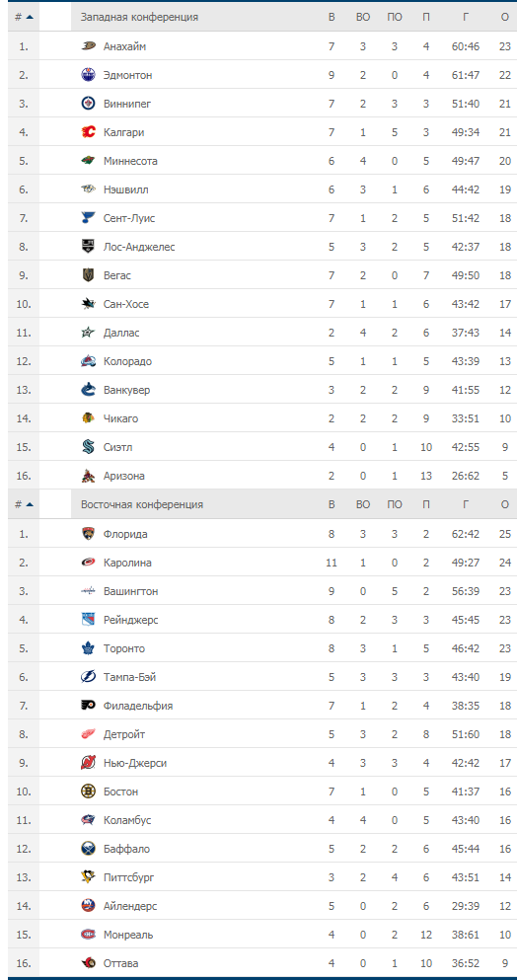Image resolution: width=517 pixels, height=980 pixels.
Task: Click the Montreal Canadiens logo
Action: point(88,935)
